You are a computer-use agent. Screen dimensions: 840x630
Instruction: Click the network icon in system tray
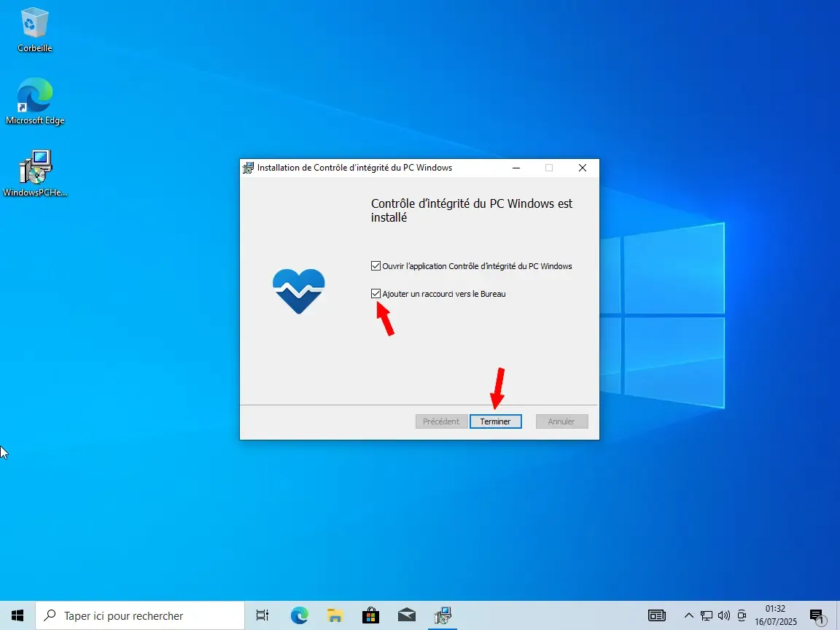click(707, 615)
